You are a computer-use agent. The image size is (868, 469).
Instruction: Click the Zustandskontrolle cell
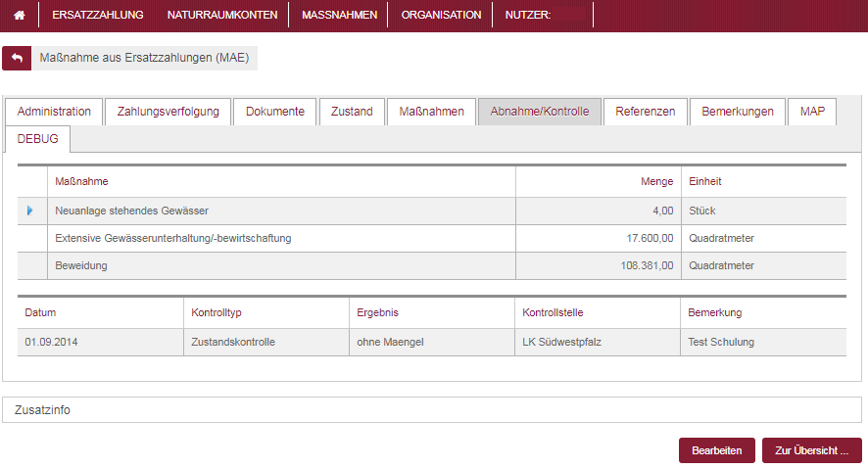coord(266,342)
